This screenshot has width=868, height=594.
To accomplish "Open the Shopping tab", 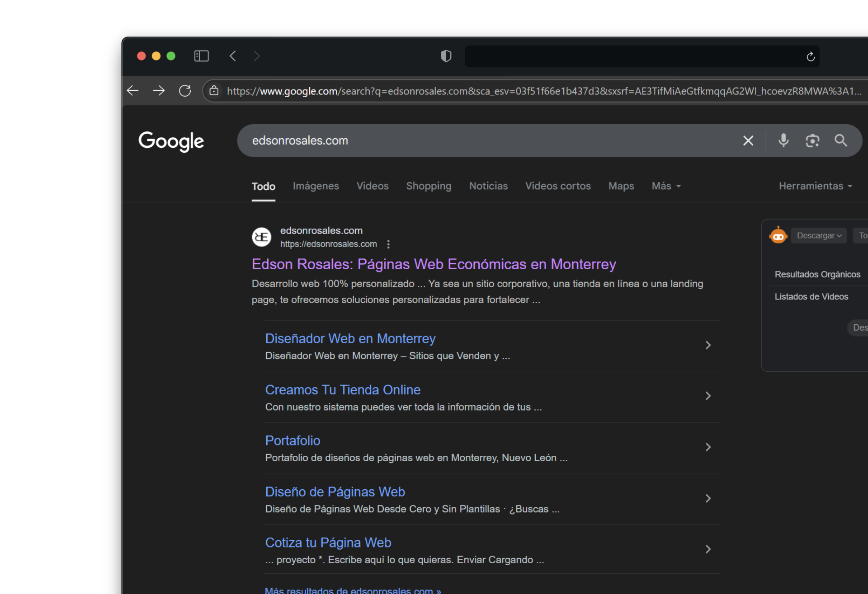I will click(x=429, y=186).
